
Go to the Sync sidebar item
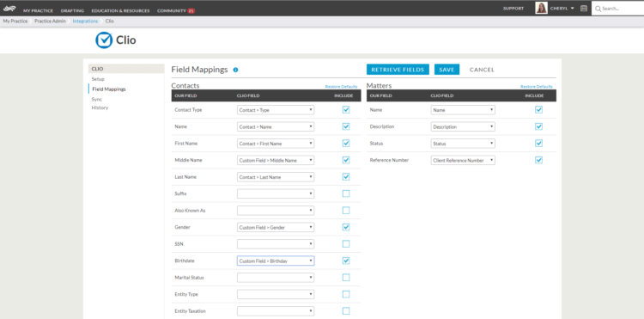(x=96, y=99)
